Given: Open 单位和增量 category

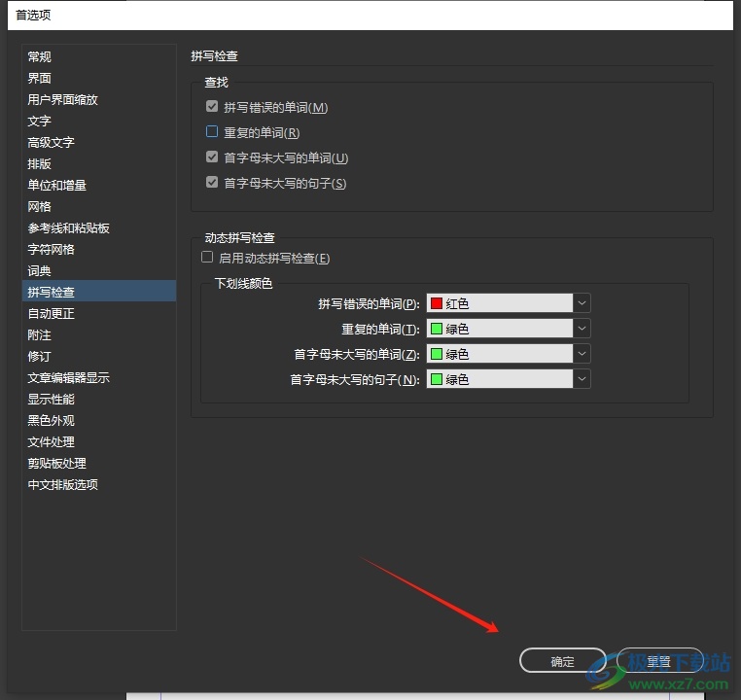Looking at the screenshot, I should coord(99,185).
